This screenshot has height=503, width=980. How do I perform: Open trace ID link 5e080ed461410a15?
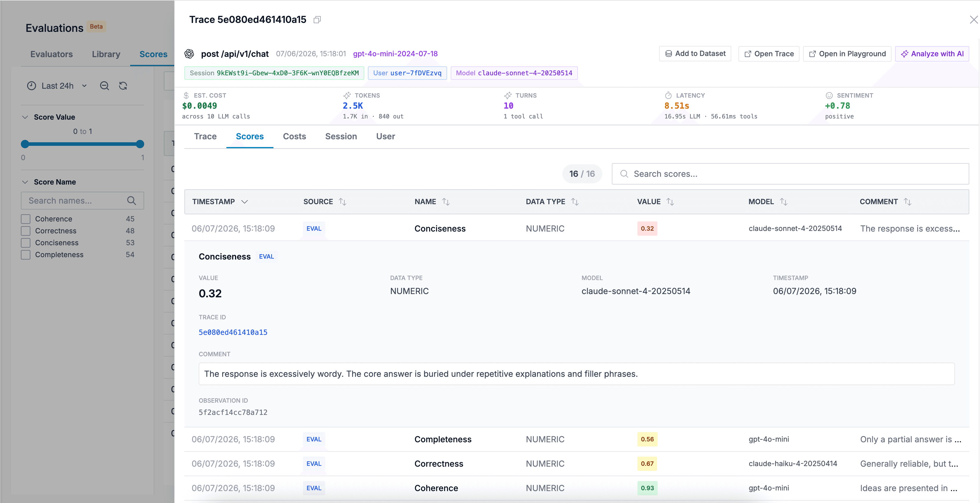tap(233, 332)
